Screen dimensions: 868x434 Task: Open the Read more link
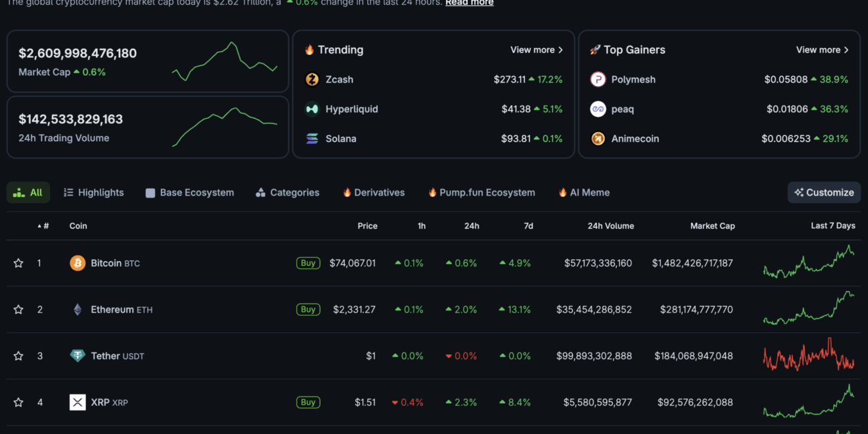[469, 3]
